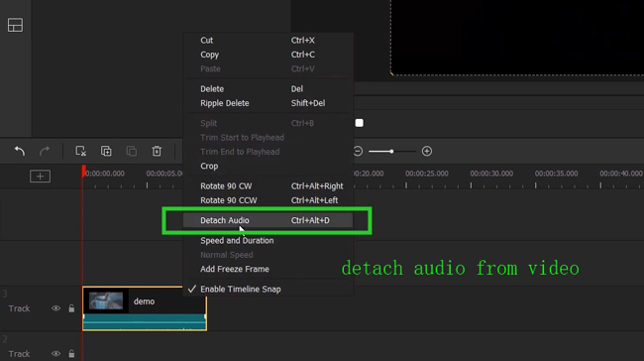Open Speed and Duration menu entry

(x=268, y=241)
